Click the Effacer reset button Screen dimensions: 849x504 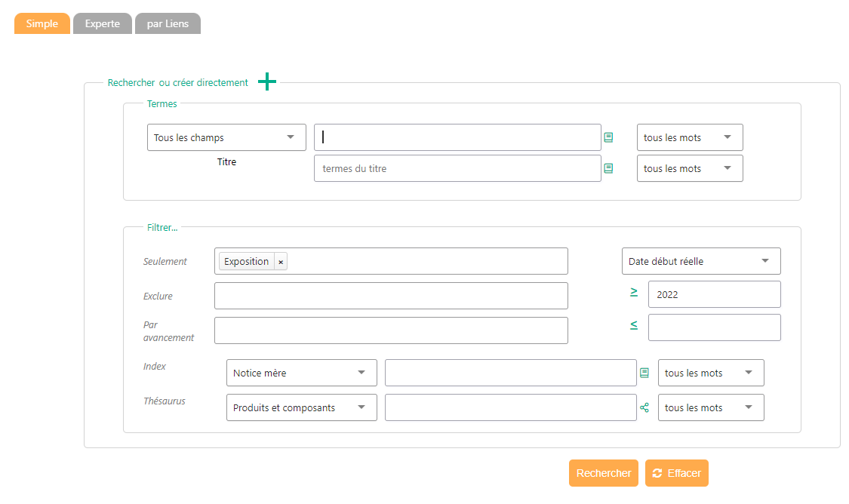tap(677, 473)
